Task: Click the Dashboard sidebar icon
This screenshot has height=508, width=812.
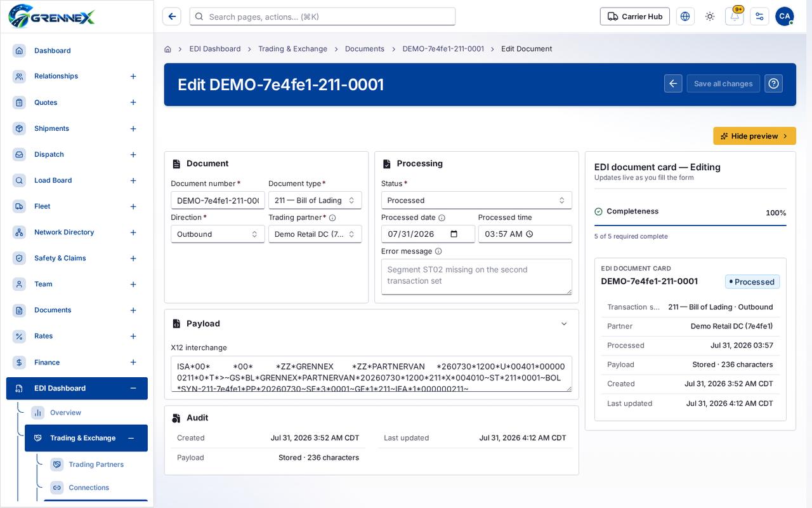Action: click(x=19, y=50)
